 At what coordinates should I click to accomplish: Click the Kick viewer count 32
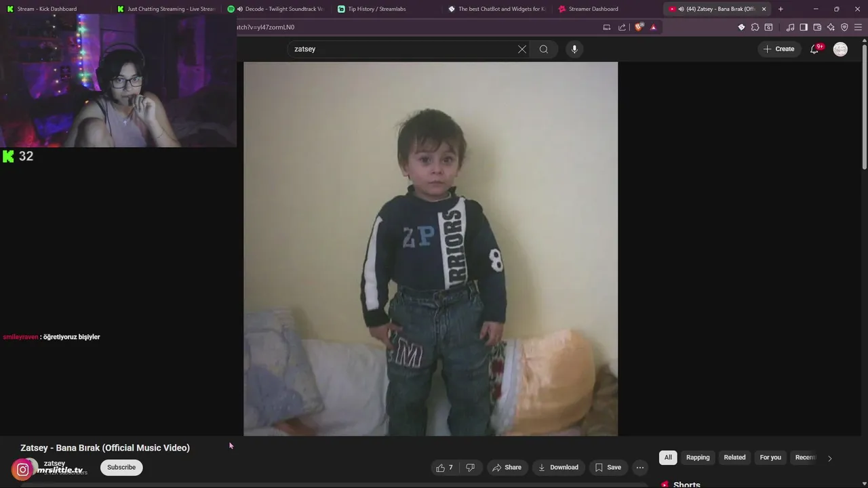tap(26, 156)
